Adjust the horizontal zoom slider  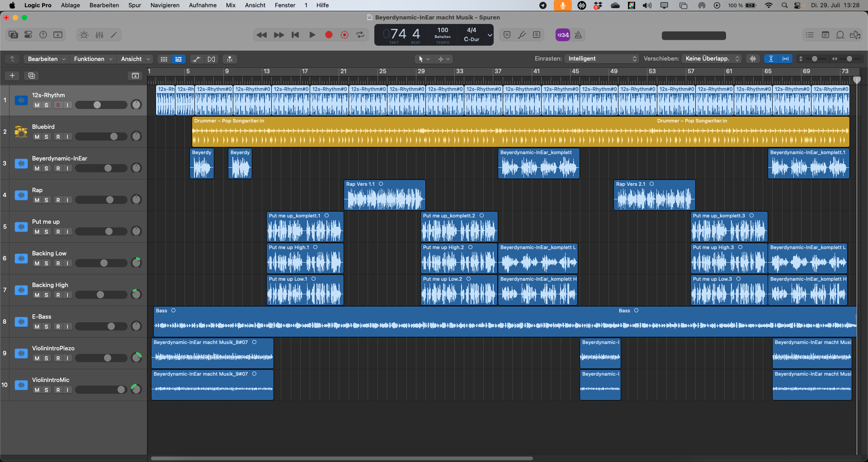(x=849, y=59)
